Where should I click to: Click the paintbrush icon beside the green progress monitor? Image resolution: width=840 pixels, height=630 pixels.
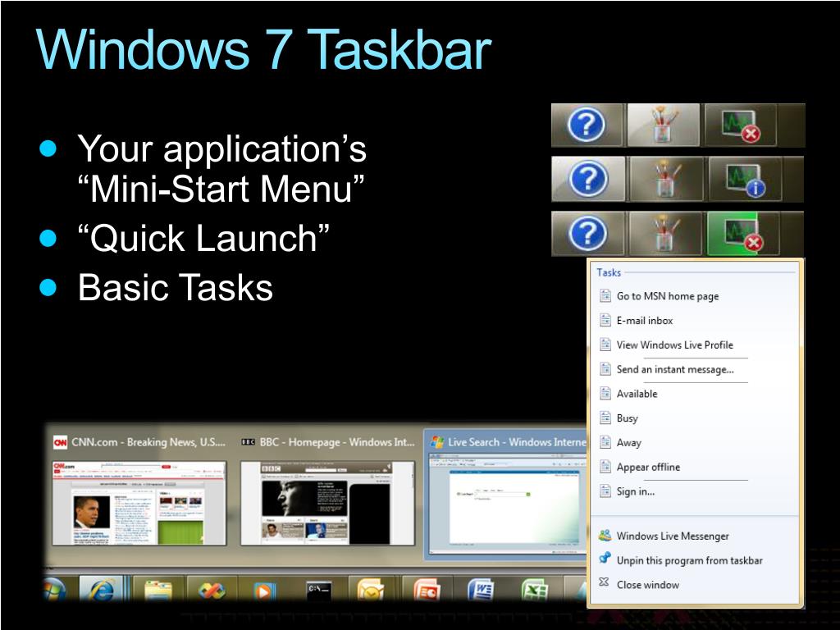pyautogui.click(x=664, y=234)
